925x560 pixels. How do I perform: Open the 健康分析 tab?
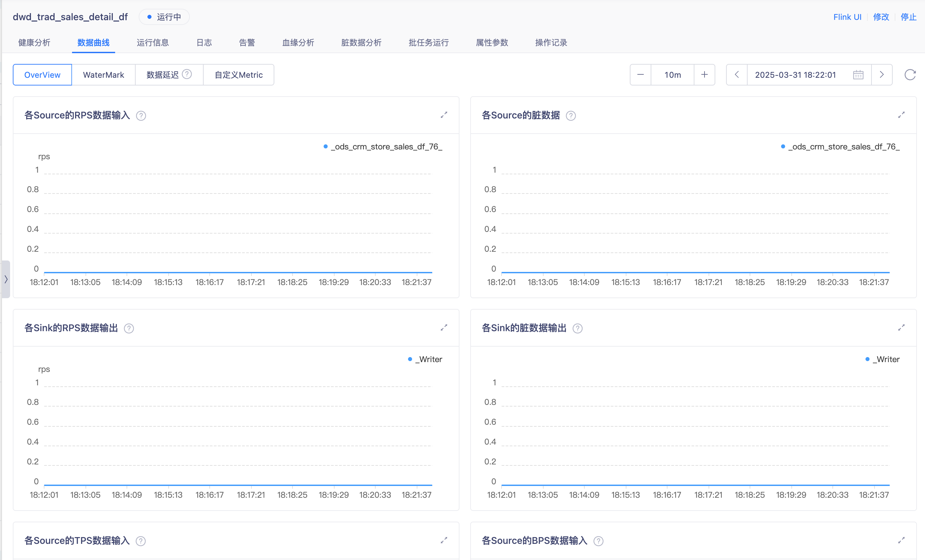pos(34,42)
